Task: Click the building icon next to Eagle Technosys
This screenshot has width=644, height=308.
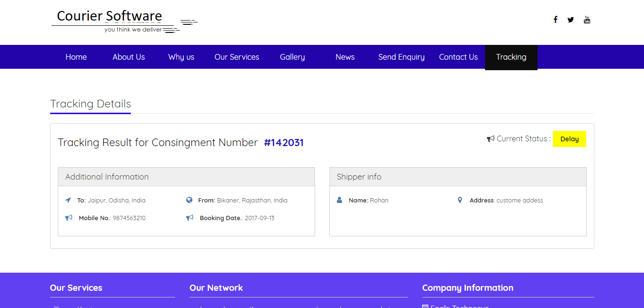Action: coord(425,306)
